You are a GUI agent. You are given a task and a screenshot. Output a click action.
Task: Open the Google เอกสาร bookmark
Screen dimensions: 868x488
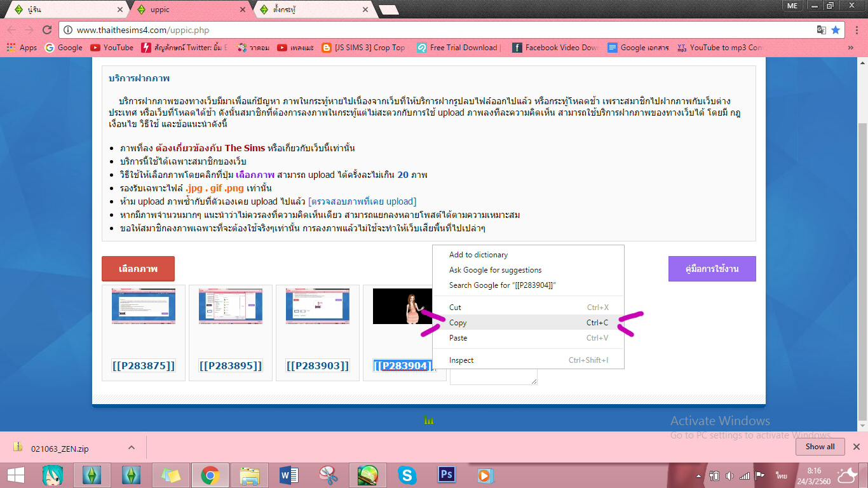[638, 48]
